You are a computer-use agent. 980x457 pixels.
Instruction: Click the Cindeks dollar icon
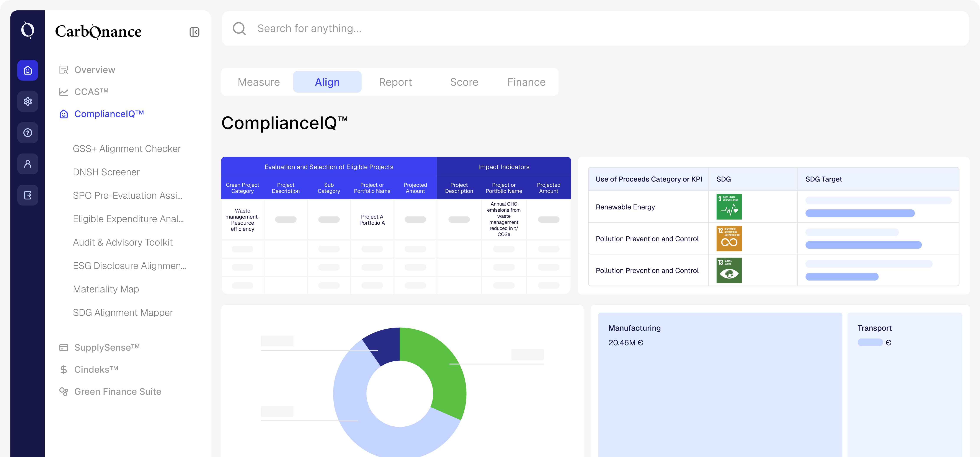point(64,369)
